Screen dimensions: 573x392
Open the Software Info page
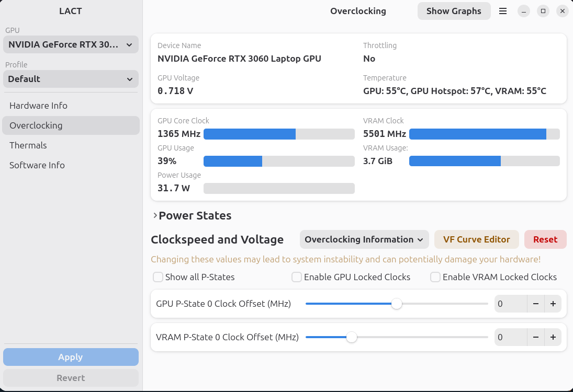click(x=71, y=165)
